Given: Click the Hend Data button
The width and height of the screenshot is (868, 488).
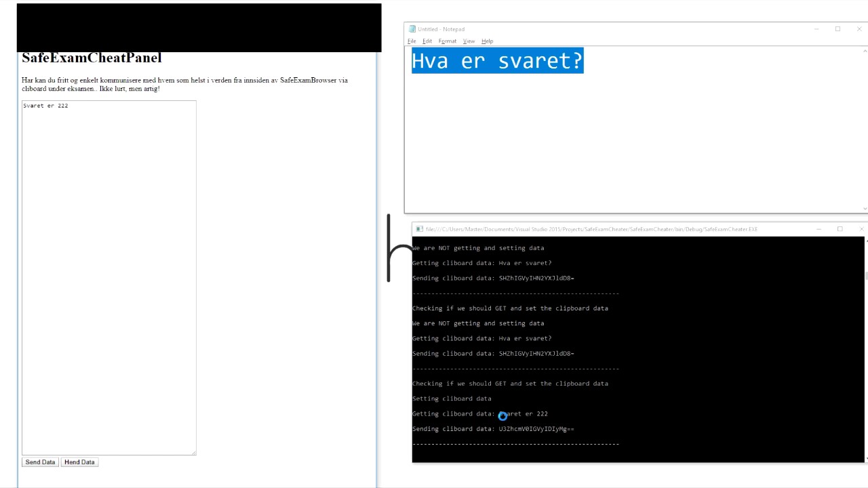Looking at the screenshot, I should pos(79,462).
